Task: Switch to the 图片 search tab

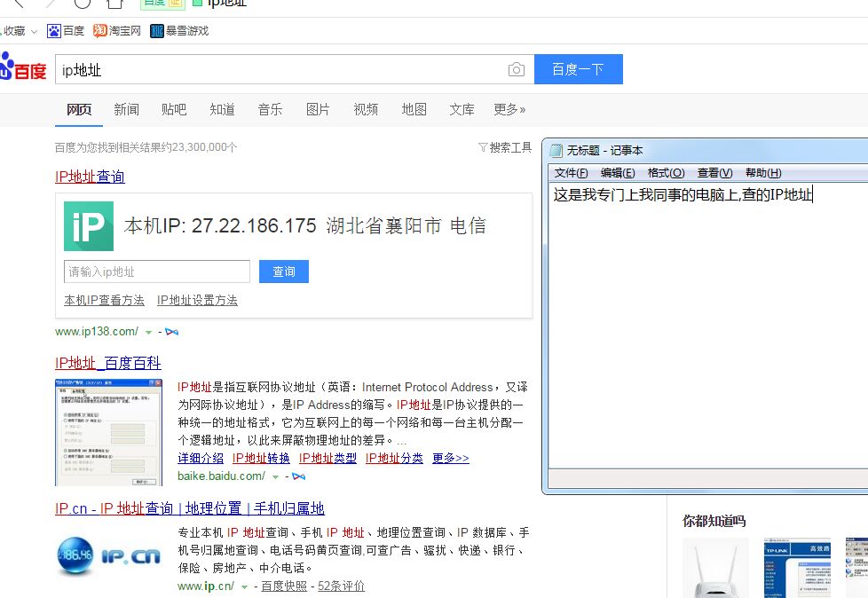Action: pos(317,109)
